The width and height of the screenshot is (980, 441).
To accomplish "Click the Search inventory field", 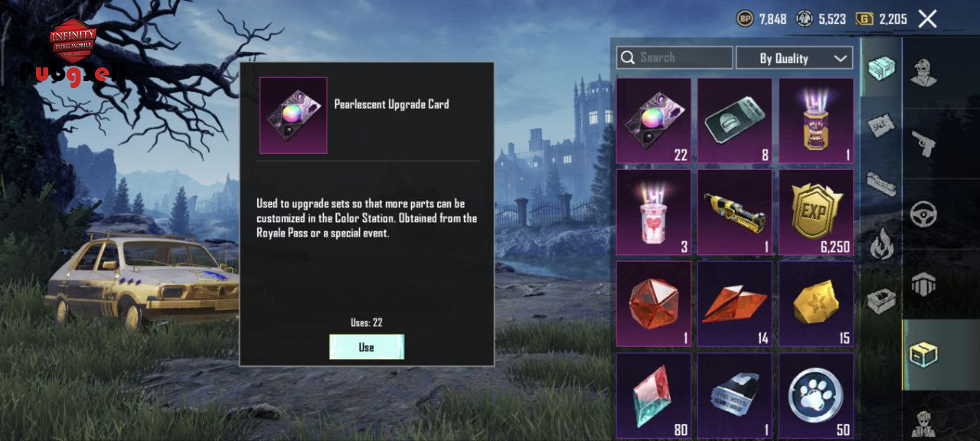I will [675, 57].
